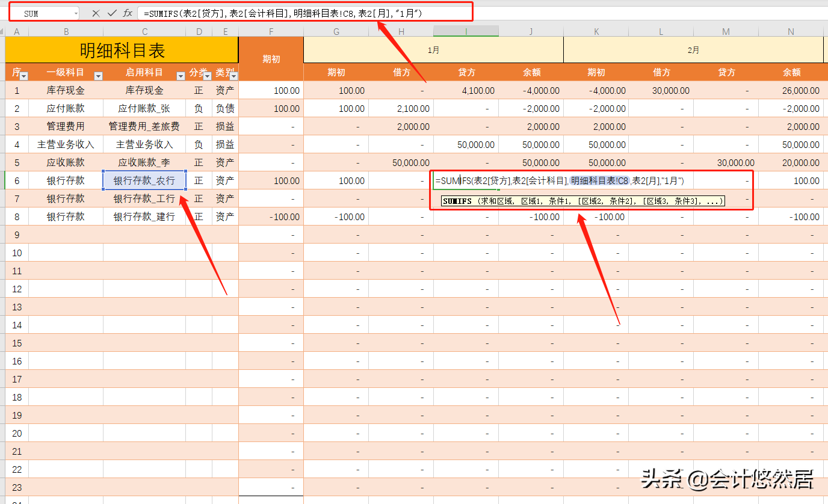Select the 负债 category cell
The image size is (828, 504).
click(226, 109)
